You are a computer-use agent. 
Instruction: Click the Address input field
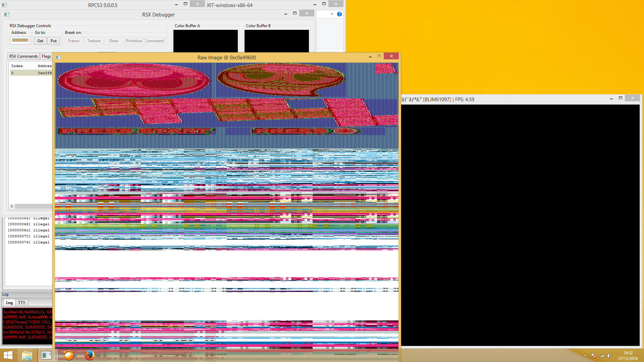pos(20,41)
